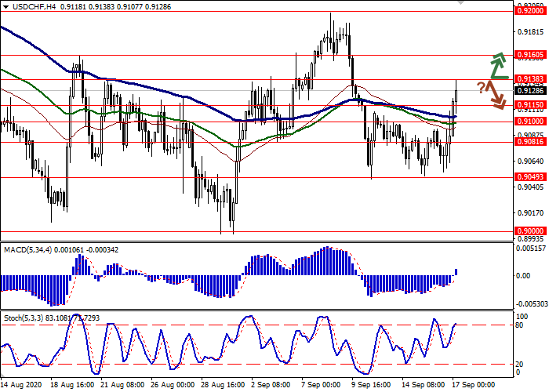Click the green upward arrow forecast icon
Image resolution: width=549 pixels, height=392 pixels.
click(x=496, y=67)
